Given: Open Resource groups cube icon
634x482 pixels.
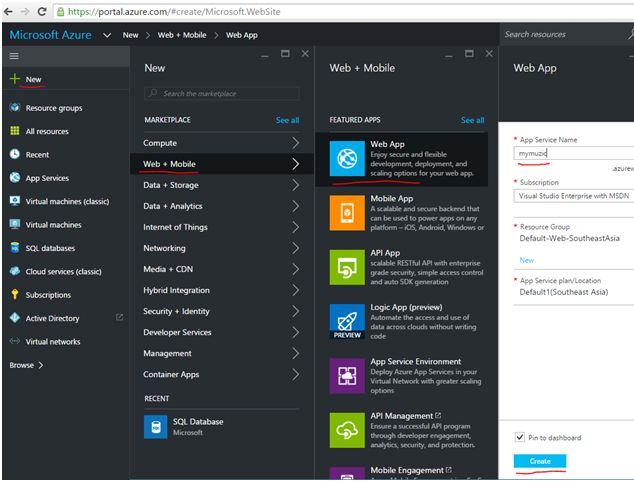Looking at the screenshot, I should tap(15, 108).
